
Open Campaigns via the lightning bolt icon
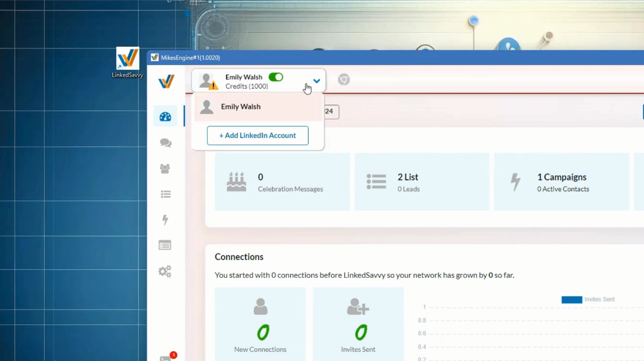click(165, 220)
